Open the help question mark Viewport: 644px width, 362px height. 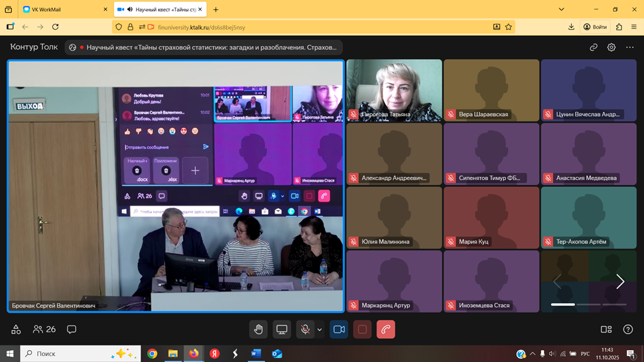pos(628,330)
